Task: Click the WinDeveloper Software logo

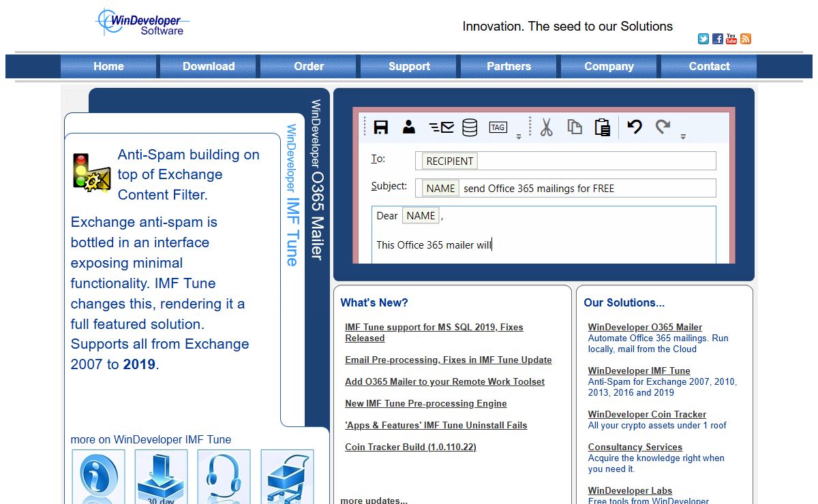Action: point(142,22)
